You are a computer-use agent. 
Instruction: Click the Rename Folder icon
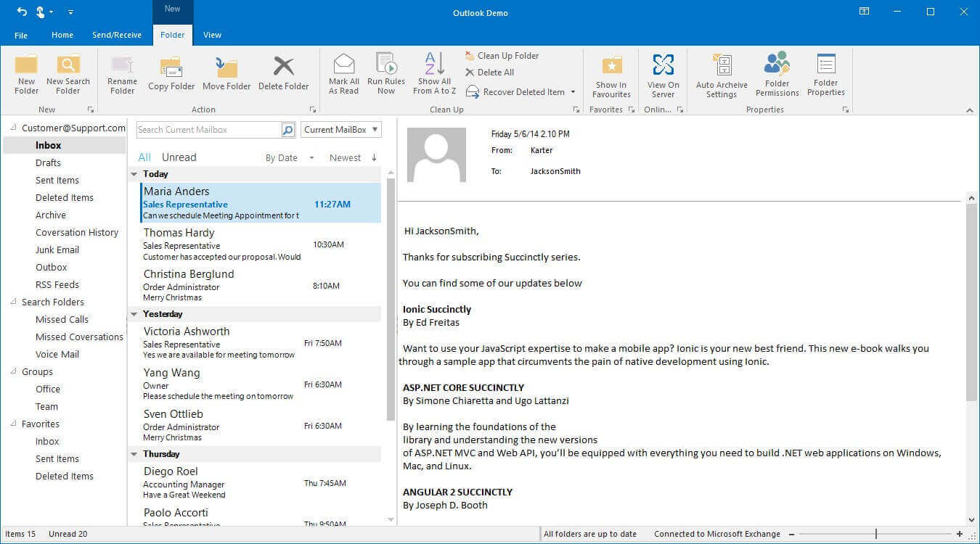122,65
